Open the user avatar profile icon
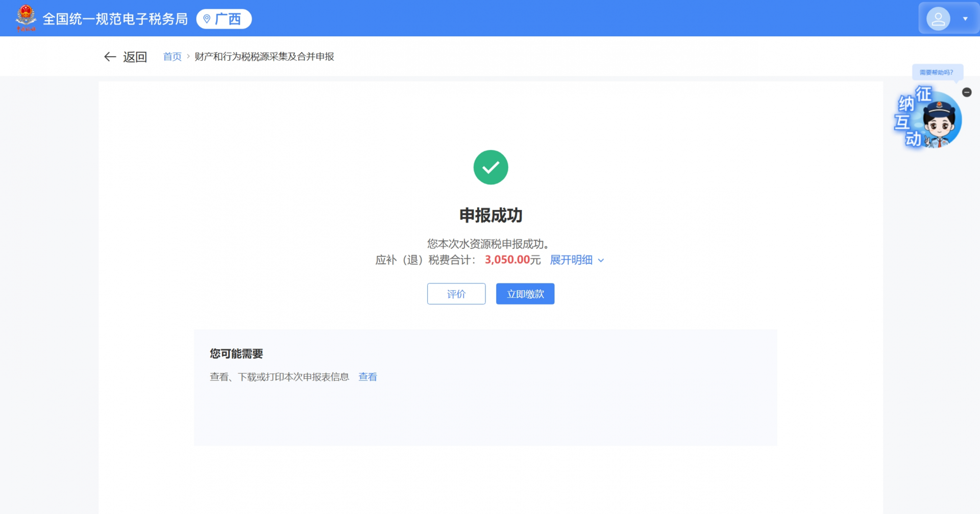The image size is (980, 514). 938,19
